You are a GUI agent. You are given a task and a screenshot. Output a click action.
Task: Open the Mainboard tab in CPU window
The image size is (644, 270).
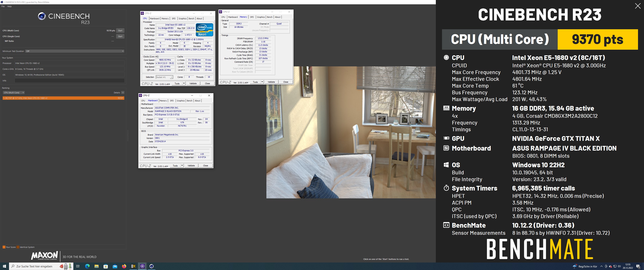click(154, 19)
